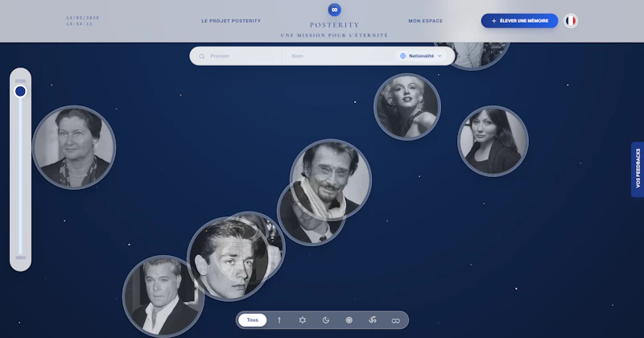Open the man in white open-collar shirt portrait

pyautogui.click(x=163, y=295)
